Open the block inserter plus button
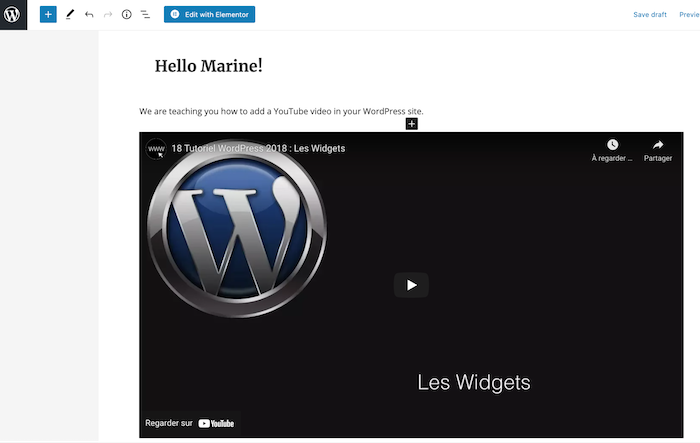The width and height of the screenshot is (700, 443). point(48,14)
